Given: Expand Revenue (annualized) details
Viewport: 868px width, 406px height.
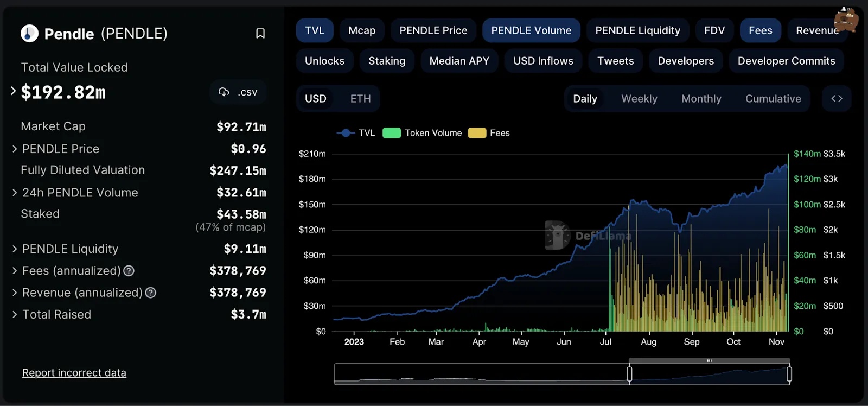Looking at the screenshot, I should (15, 293).
